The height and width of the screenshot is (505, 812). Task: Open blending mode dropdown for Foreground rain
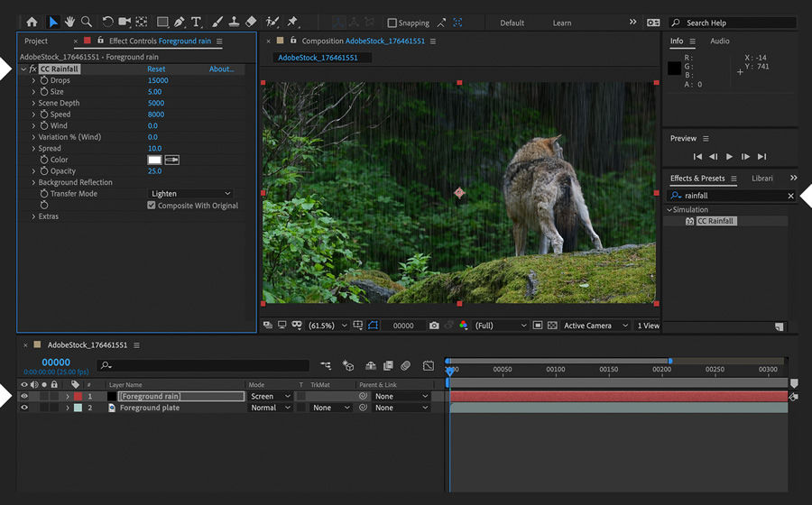pos(271,396)
